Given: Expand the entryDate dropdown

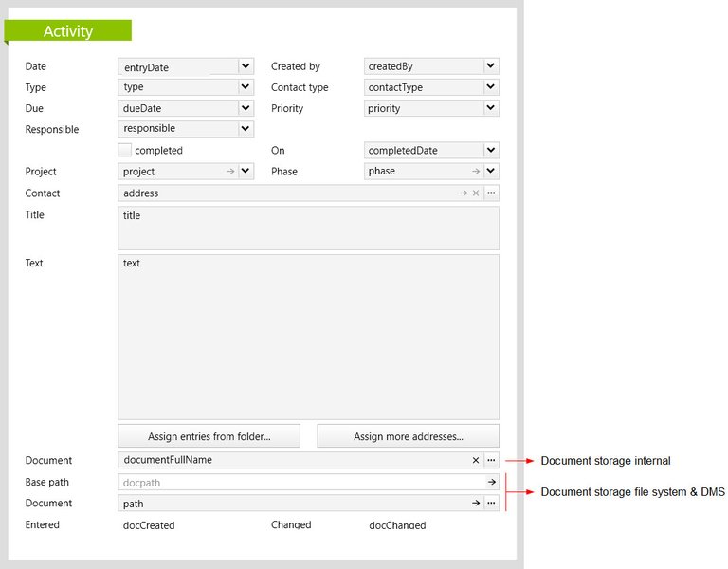Looking at the screenshot, I should [x=246, y=66].
